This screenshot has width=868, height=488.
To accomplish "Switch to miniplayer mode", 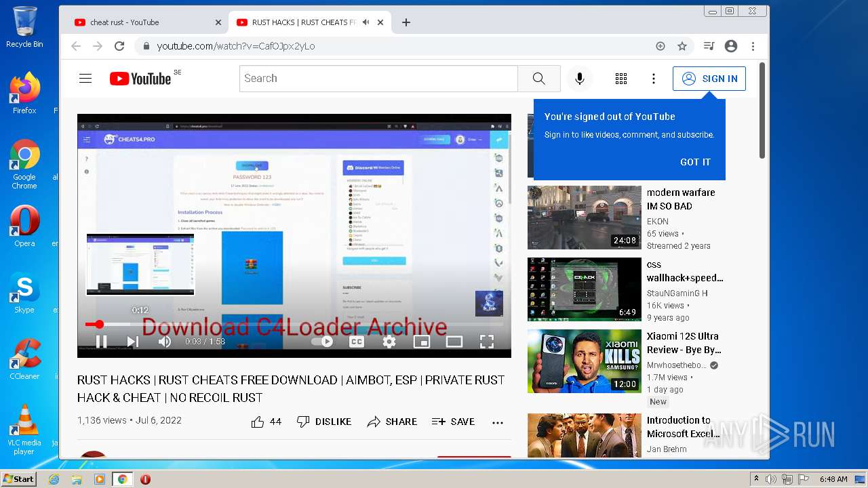I will pyautogui.click(x=422, y=342).
